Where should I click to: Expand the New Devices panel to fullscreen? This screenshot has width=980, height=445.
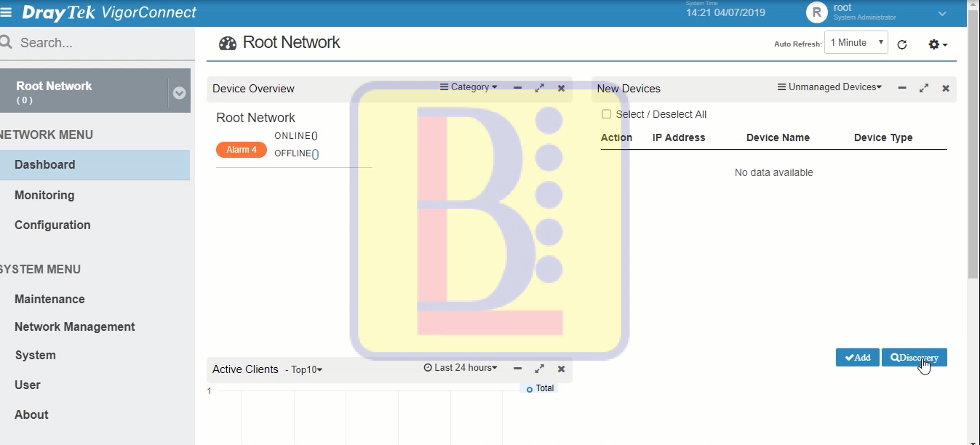923,88
